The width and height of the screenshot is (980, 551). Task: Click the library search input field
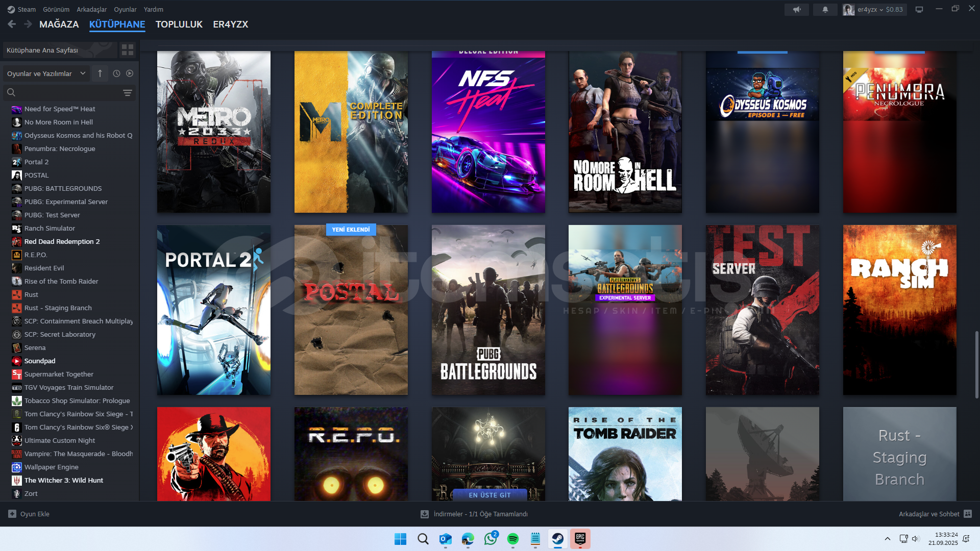(69, 92)
